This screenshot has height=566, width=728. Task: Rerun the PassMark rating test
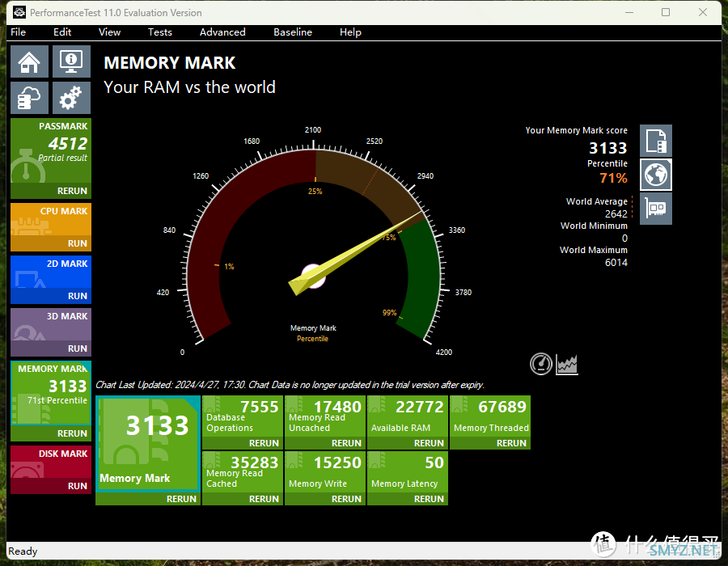click(51, 191)
